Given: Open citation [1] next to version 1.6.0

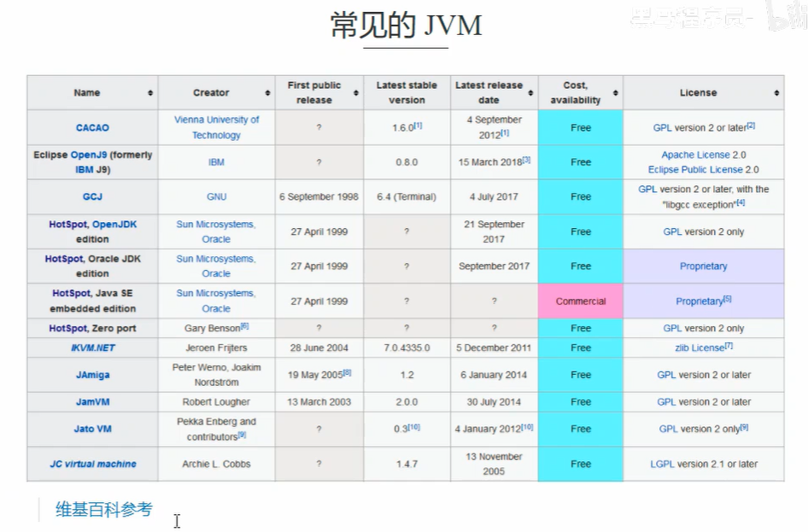Looking at the screenshot, I should point(418,125).
